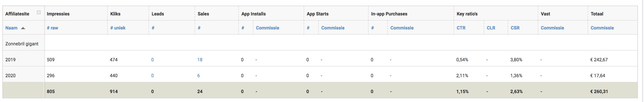Image resolution: width=644 pixels, height=102 pixels.
Task: Sort by App Installs Commissie
Action: pos(267,28)
